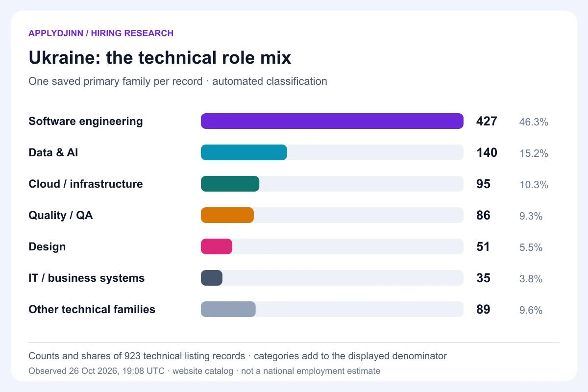Click the 3.8% share value
Viewport: 588px width, 392px height.
click(x=531, y=279)
